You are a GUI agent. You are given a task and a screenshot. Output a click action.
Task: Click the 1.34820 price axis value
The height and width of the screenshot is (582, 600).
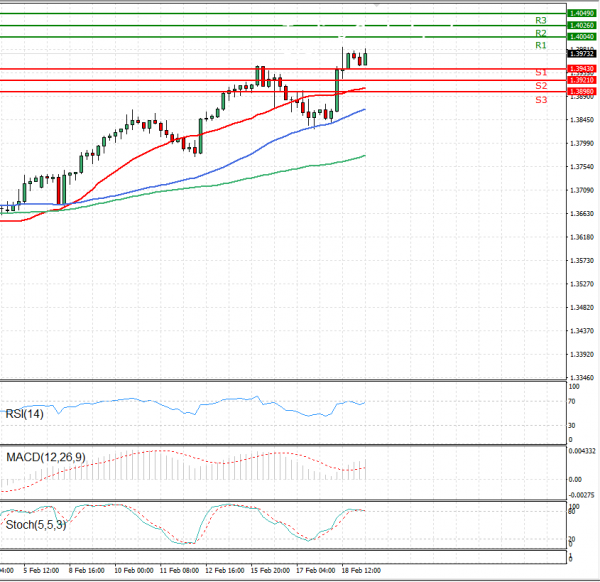click(582, 307)
